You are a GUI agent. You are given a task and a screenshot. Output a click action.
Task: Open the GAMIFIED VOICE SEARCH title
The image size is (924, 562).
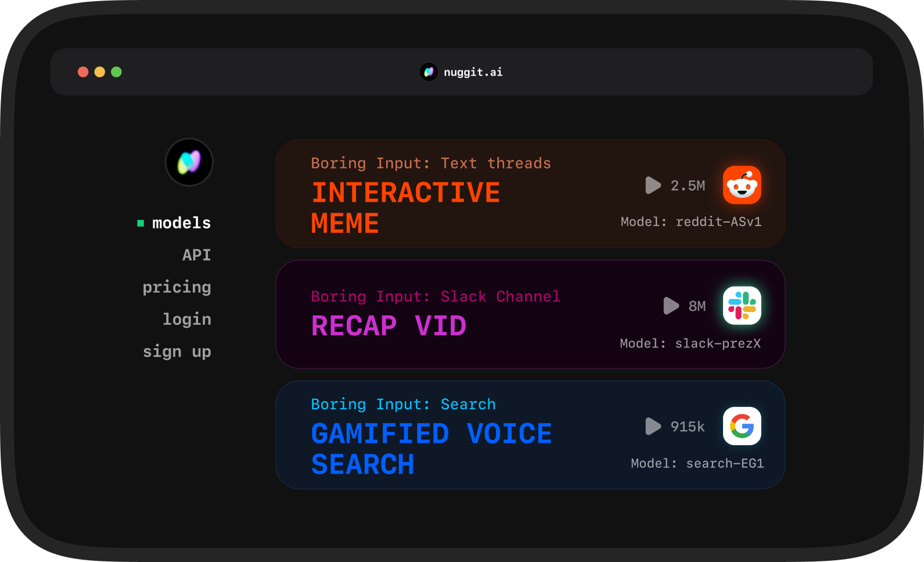click(x=432, y=449)
